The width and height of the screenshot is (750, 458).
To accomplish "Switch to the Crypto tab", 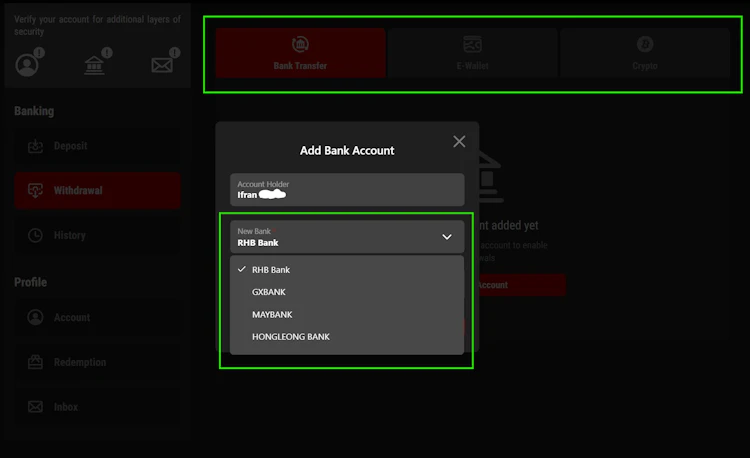I will tap(645, 53).
